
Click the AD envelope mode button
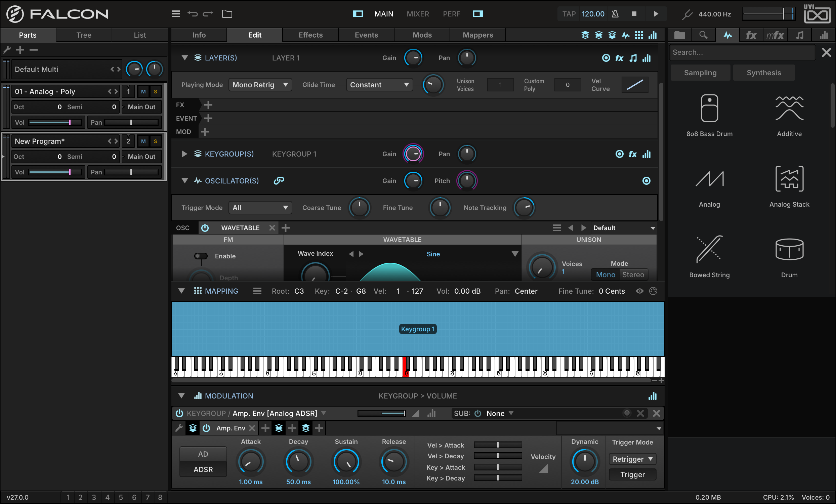[x=203, y=454]
